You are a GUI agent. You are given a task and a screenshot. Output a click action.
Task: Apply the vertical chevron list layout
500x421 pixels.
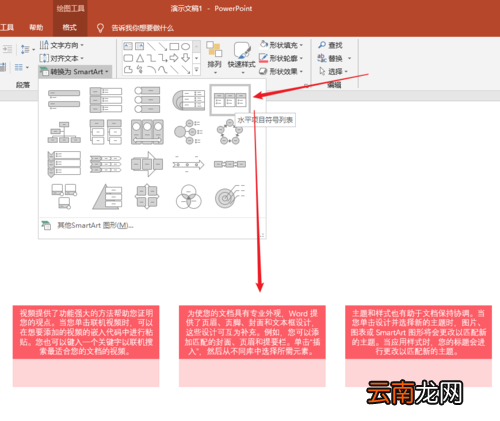coord(64,164)
